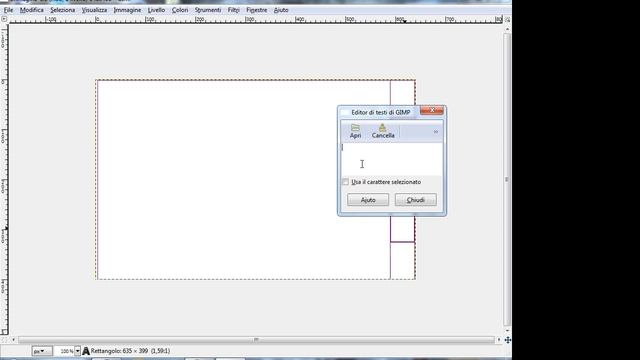Click the 100% zoom field
The height and width of the screenshot is (360, 640).
click(64, 351)
